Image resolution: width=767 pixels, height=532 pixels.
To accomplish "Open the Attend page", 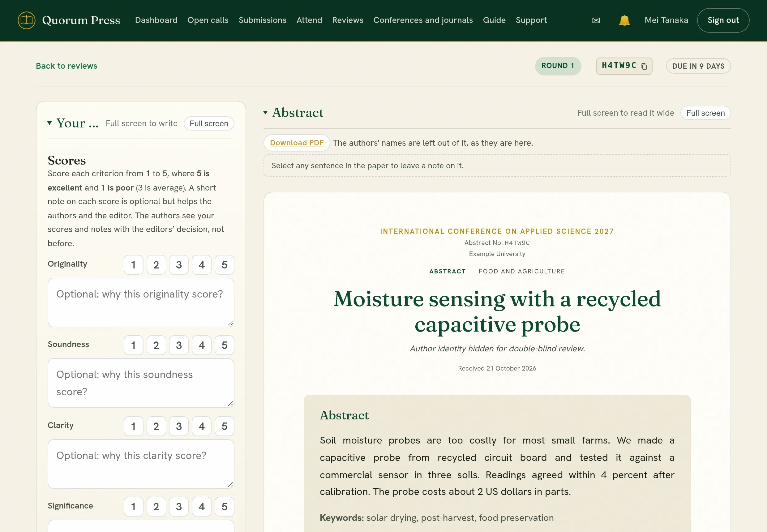I will [x=309, y=20].
